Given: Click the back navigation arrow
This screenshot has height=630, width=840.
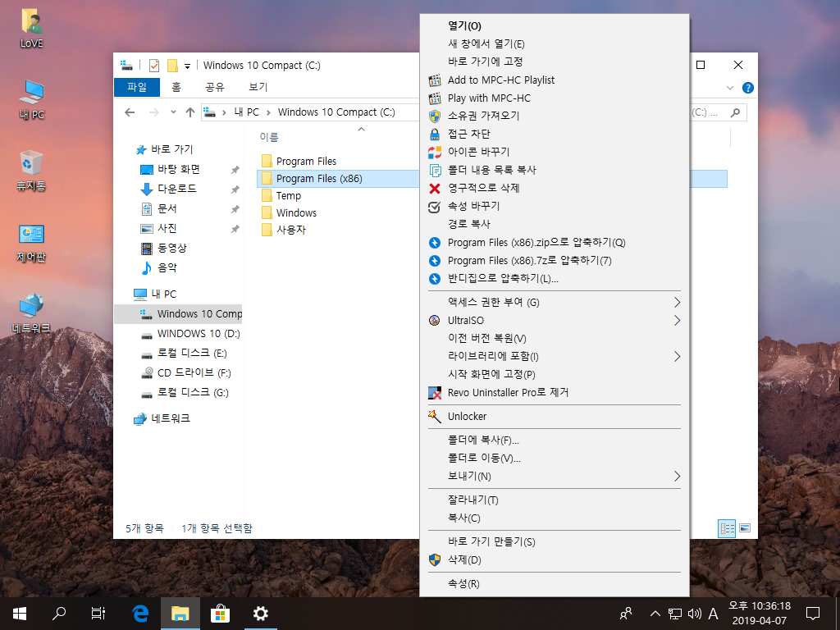Looking at the screenshot, I should point(130,112).
